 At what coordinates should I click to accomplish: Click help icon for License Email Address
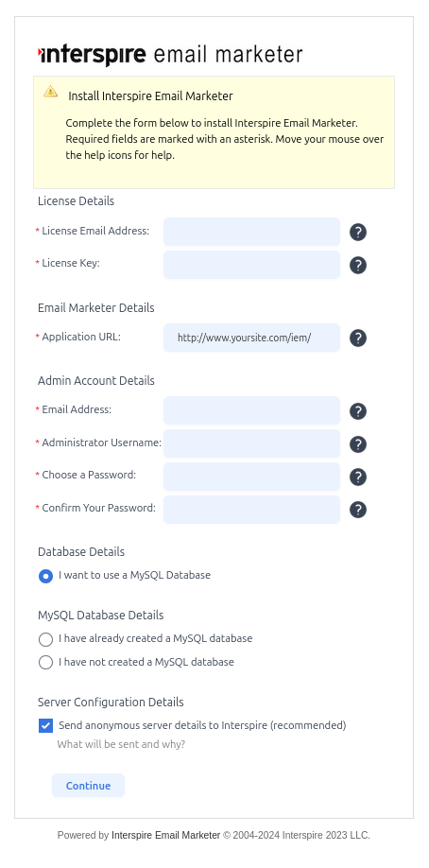click(358, 232)
